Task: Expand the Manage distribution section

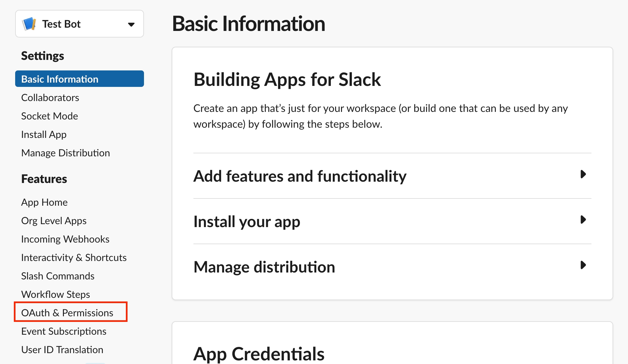Action: click(583, 265)
